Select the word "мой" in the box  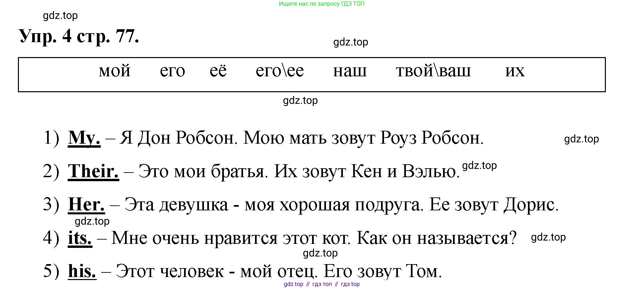[114, 71]
